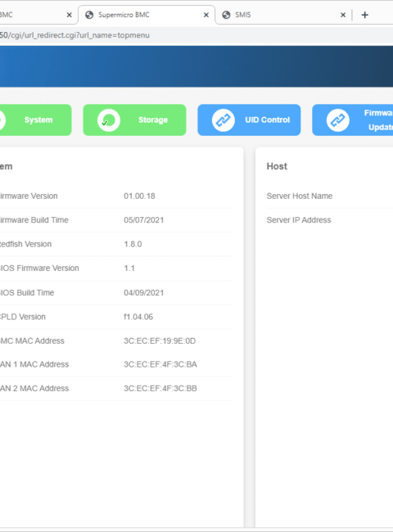393x532 pixels.
Task: Click the Firmware Update link icon
Action: click(x=338, y=120)
